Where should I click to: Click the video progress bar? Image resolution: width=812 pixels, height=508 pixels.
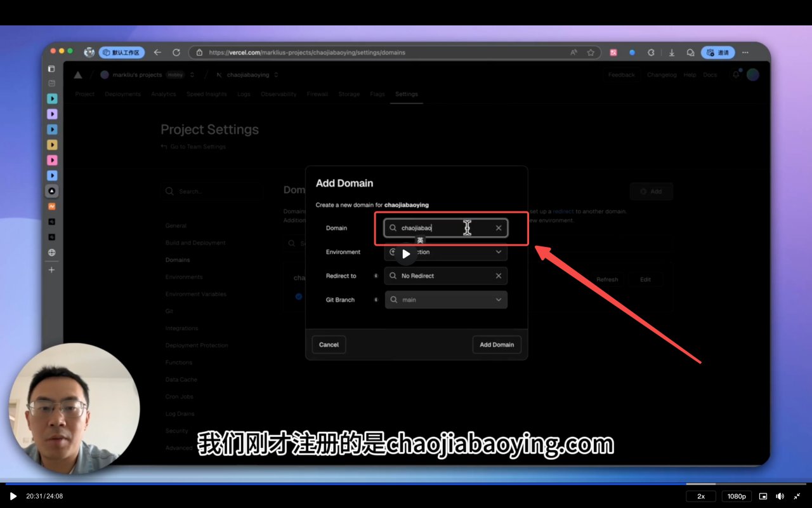[406, 484]
